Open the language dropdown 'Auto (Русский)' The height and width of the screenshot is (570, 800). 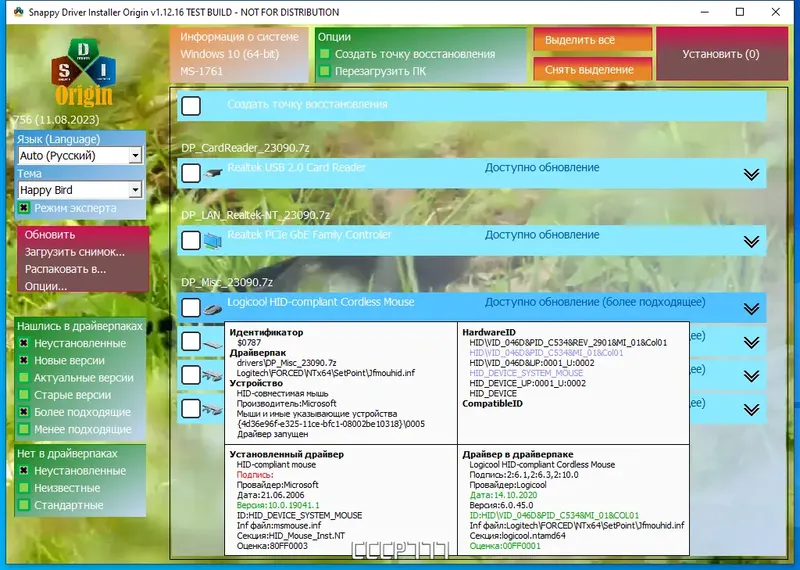point(80,155)
